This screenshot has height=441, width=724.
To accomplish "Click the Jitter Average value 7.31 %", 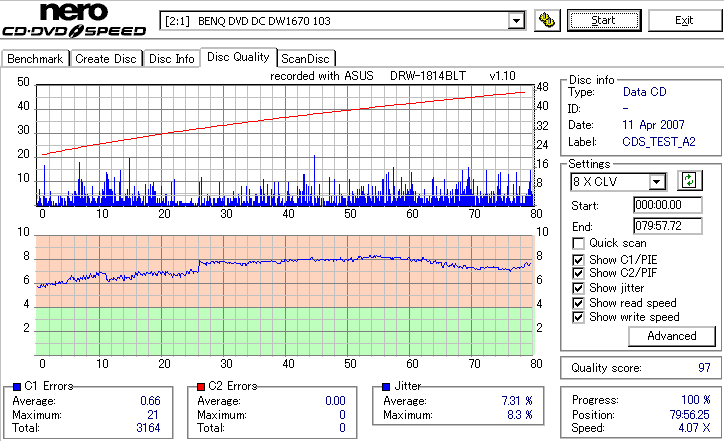I will 517,400.
